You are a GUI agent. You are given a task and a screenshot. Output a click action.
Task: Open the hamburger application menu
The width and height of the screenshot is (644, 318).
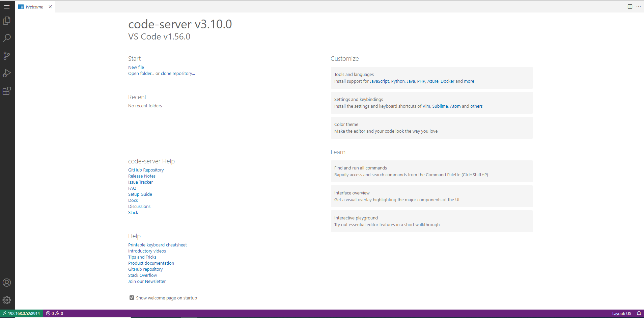pos(7,6)
